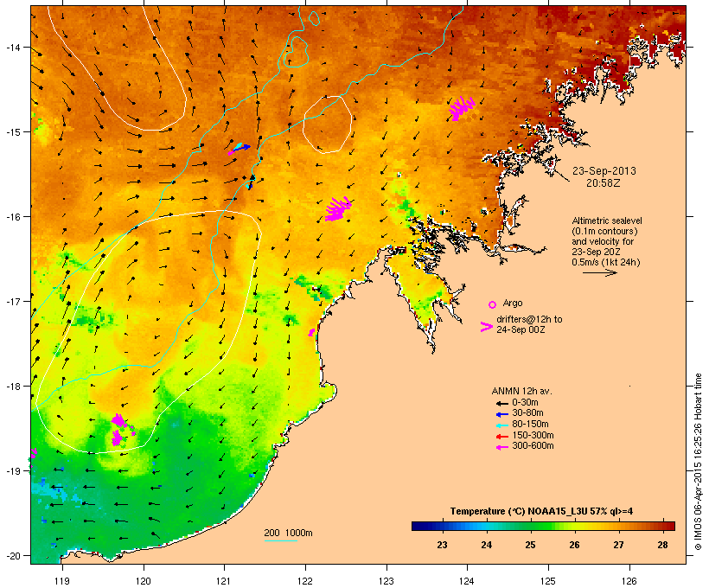This screenshot has width=709, height=588.
Task: Click colorbar tick label 28
Action: pos(662,545)
